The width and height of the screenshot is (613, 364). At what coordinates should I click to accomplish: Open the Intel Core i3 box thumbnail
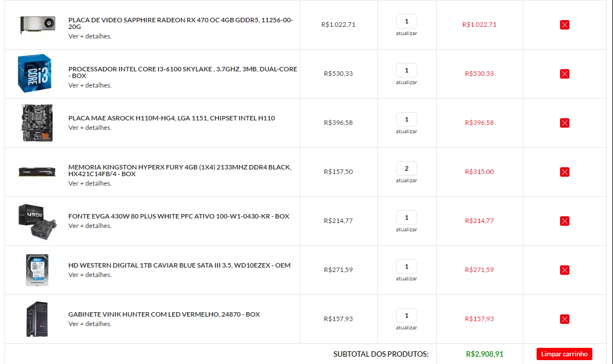(x=35, y=74)
